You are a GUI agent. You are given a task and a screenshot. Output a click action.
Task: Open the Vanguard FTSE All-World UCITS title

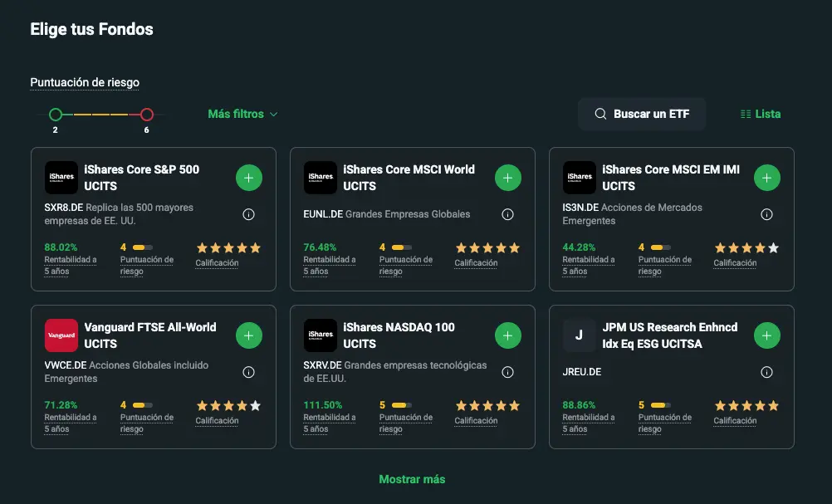click(150, 335)
